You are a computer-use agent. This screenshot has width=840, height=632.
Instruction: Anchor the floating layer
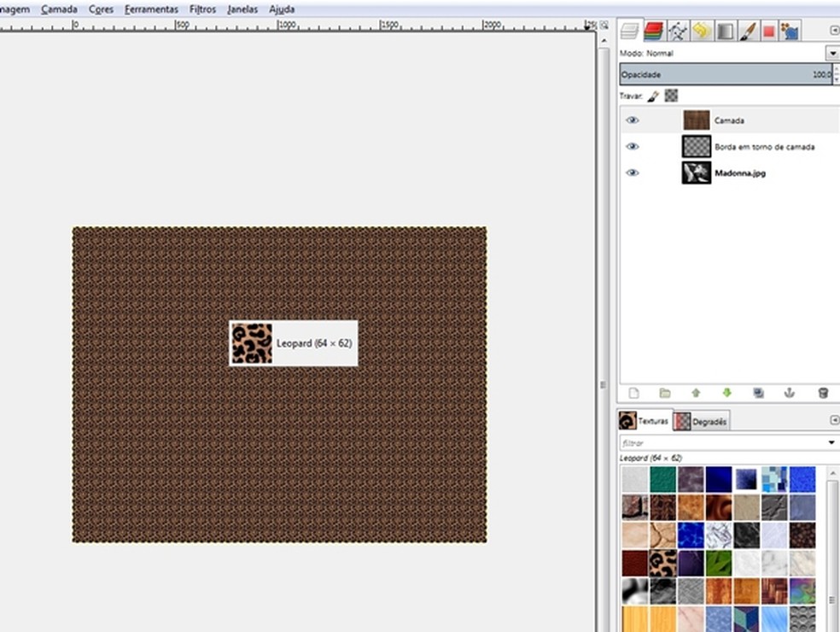[790, 393]
